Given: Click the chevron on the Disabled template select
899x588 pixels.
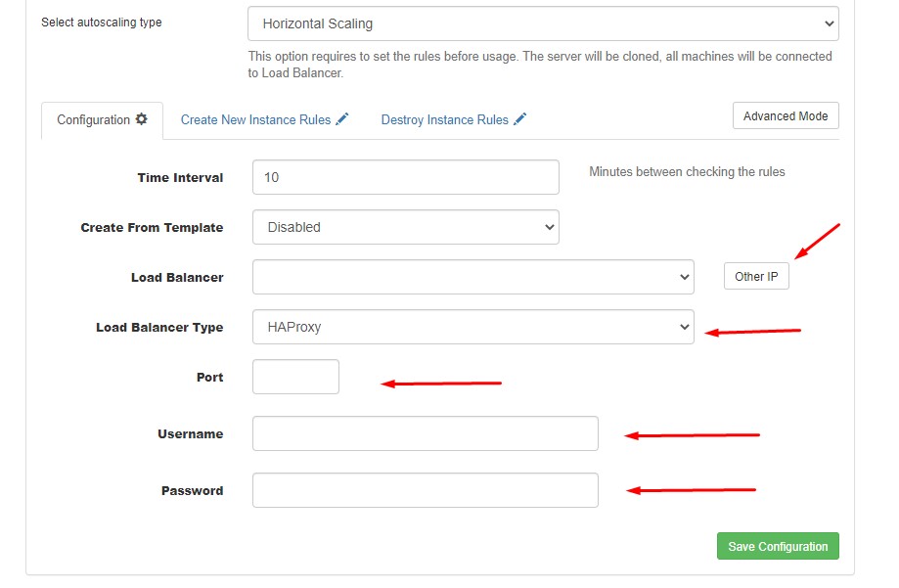Looking at the screenshot, I should 549,227.
